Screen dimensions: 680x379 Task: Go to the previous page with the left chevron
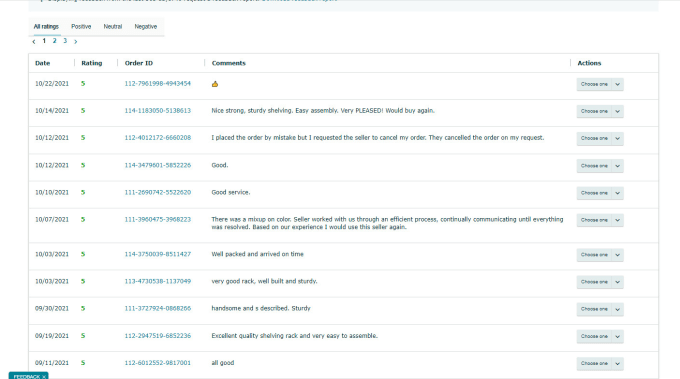(34, 42)
